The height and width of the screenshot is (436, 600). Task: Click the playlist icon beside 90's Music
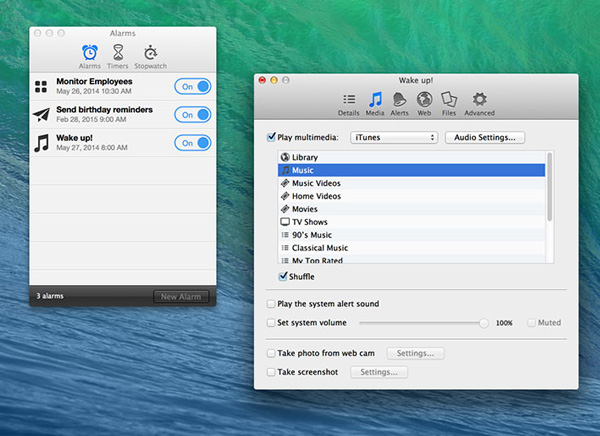click(285, 235)
